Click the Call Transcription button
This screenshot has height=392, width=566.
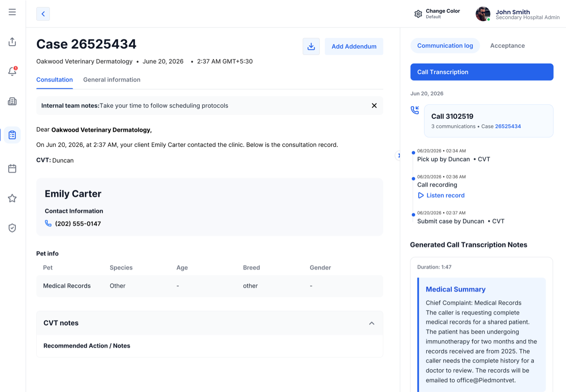[x=482, y=72]
